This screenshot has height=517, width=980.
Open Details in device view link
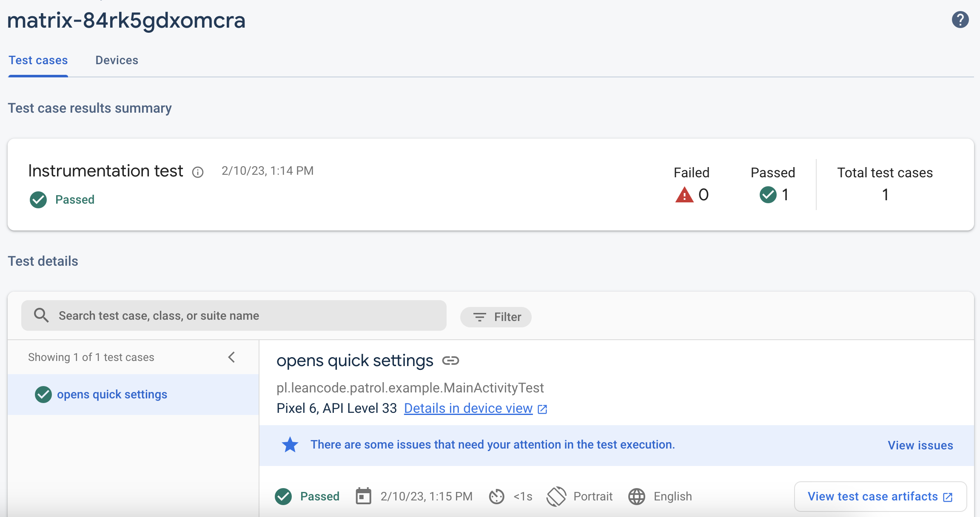click(x=468, y=408)
